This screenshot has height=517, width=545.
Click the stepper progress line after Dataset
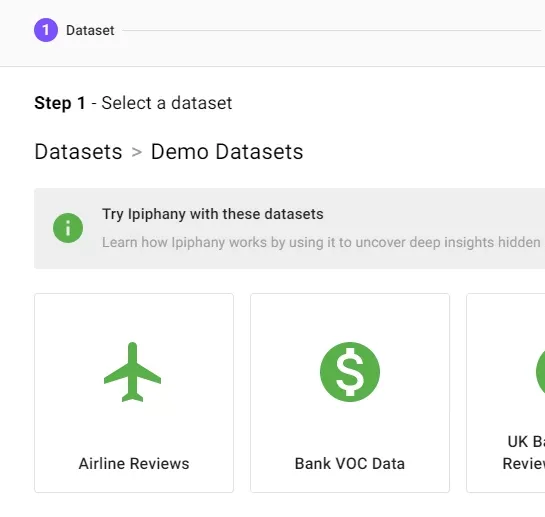click(x=332, y=30)
